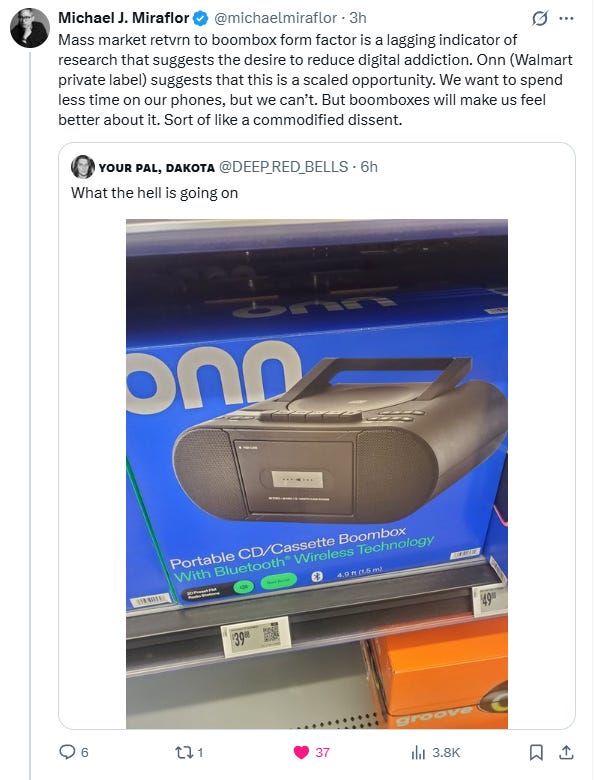Image resolution: width=594 pixels, height=780 pixels.
Task: Click the YOUR PAL, DAKOTA display name
Action: click(x=157, y=168)
